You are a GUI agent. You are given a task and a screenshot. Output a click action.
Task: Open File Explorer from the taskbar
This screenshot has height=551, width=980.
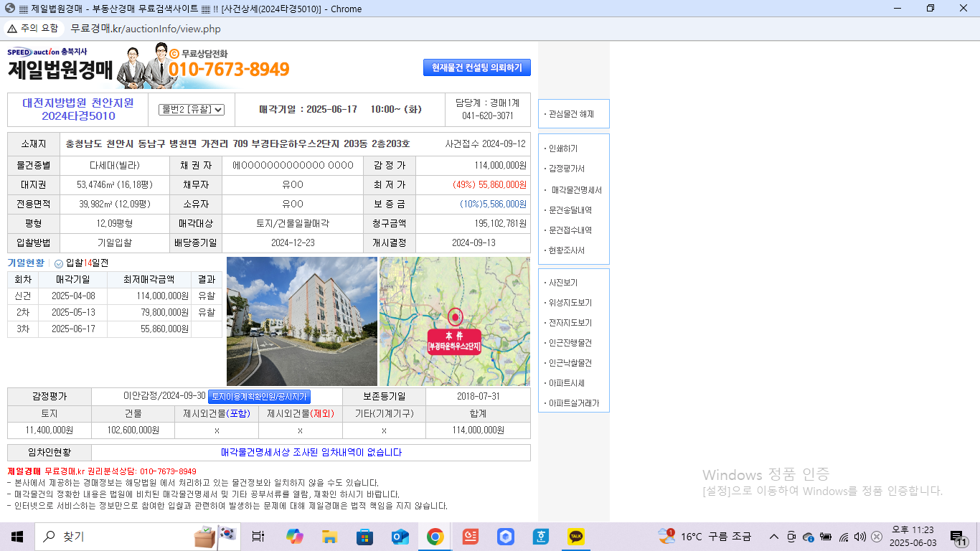click(329, 536)
